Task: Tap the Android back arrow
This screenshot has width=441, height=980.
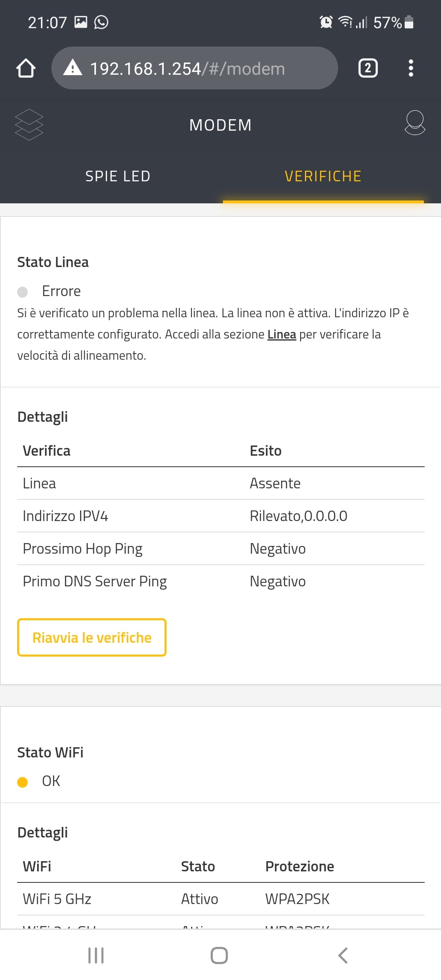Action: point(343,955)
